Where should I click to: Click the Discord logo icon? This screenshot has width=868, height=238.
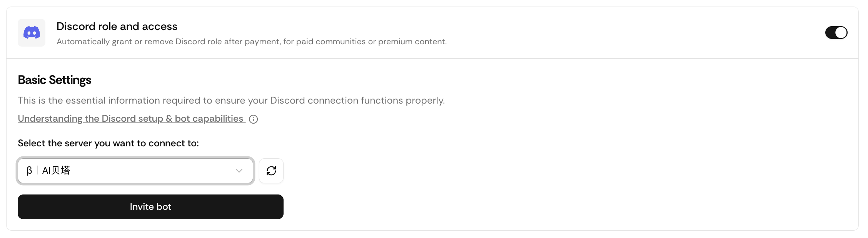32,33
